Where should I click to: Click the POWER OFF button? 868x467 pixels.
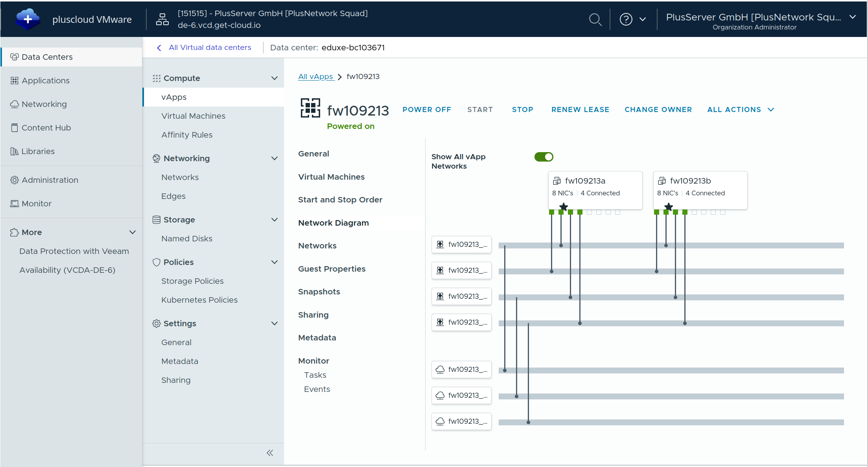[427, 110]
